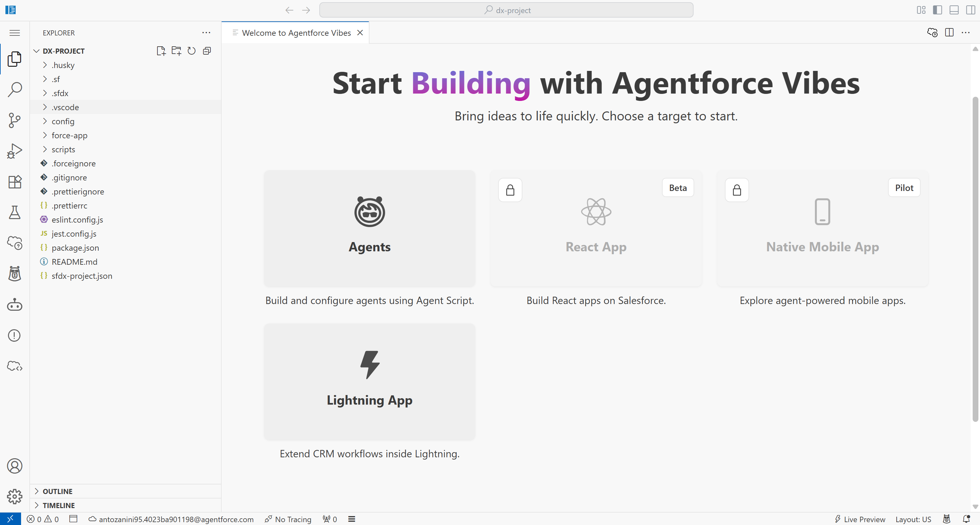This screenshot has height=525, width=980.
Task: Open the alert circle view in activity bar
Action: (14, 336)
